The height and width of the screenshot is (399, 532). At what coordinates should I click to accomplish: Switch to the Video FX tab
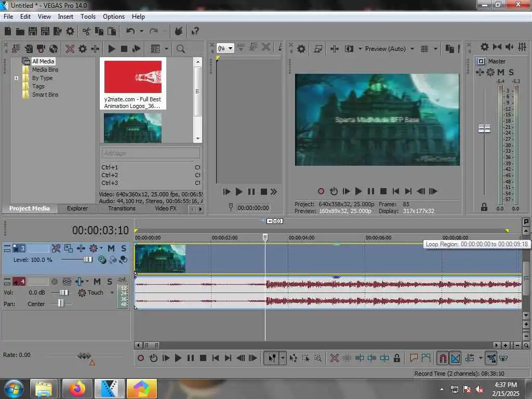[166, 208]
